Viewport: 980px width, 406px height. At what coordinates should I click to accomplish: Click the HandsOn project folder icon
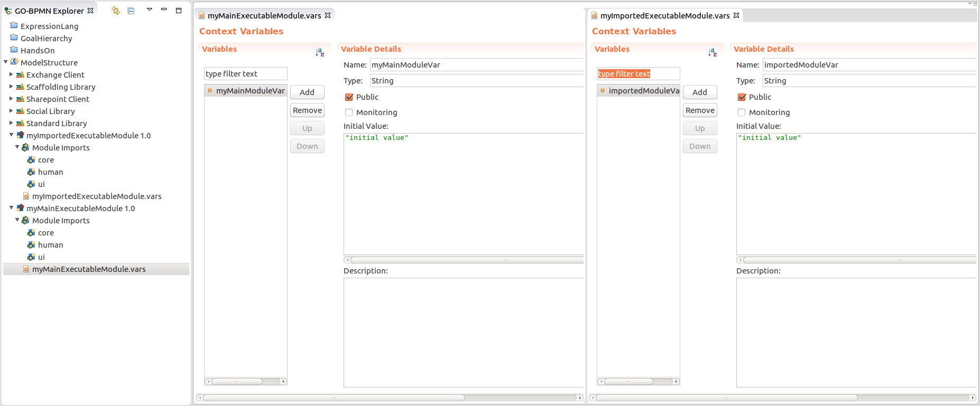(x=14, y=50)
